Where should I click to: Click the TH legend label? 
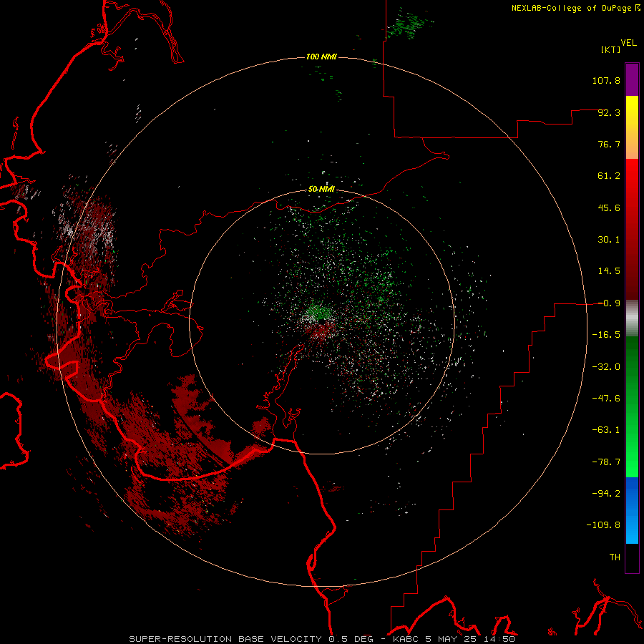pos(615,557)
